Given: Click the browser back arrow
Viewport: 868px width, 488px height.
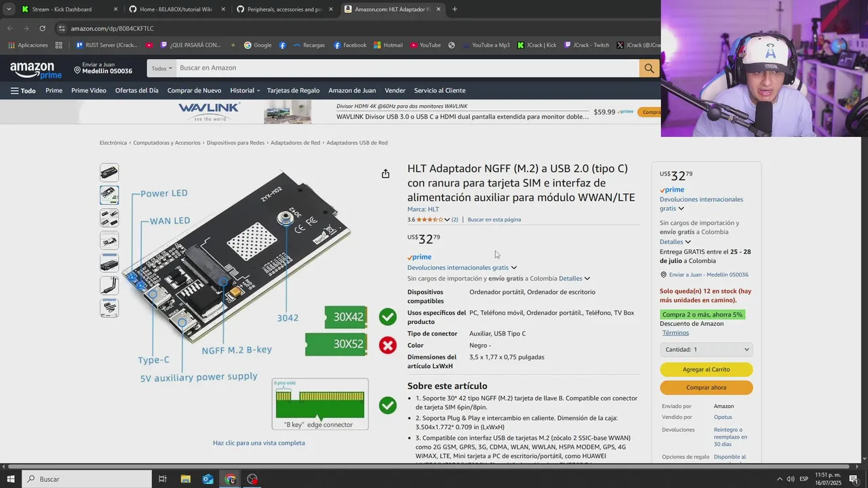Looking at the screenshot, I should [x=9, y=28].
